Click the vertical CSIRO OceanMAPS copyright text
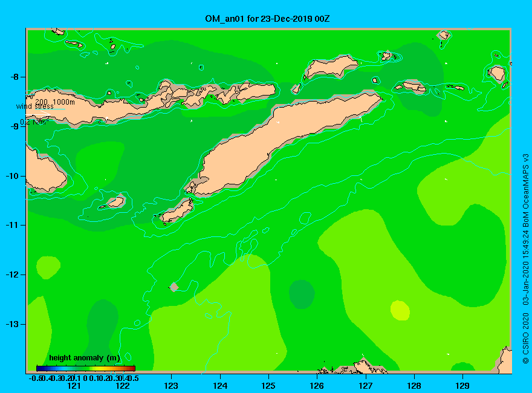 [525, 259]
